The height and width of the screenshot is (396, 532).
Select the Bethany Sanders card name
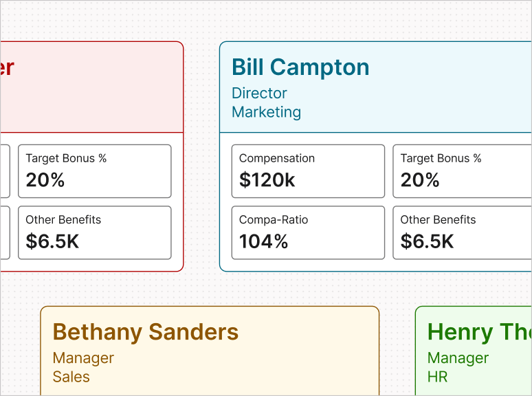[146, 332]
